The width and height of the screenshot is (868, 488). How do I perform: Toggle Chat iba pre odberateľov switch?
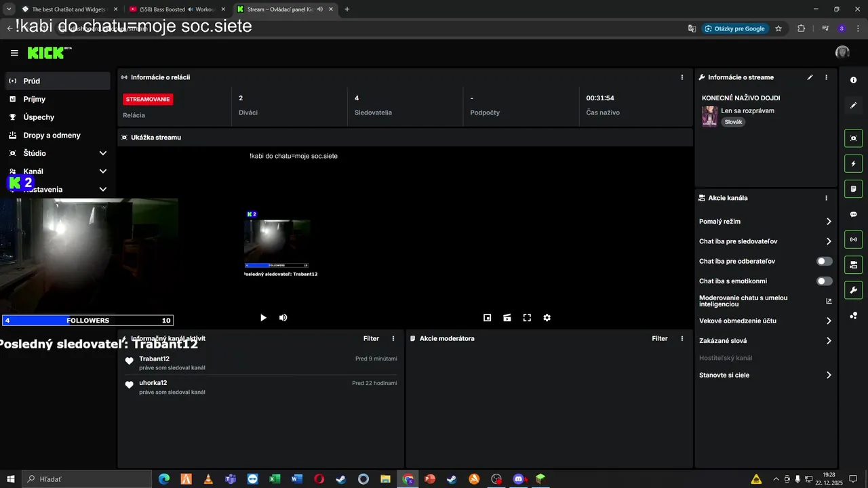coord(824,261)
